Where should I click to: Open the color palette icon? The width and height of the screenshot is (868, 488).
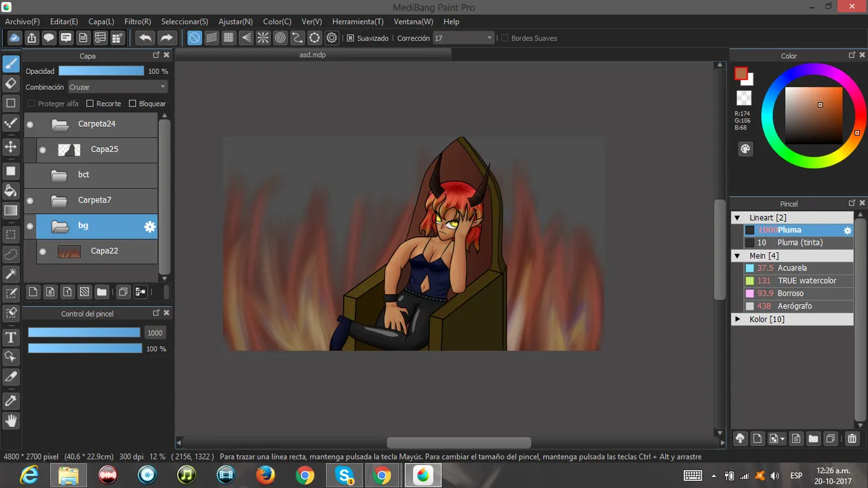(745, 149)
